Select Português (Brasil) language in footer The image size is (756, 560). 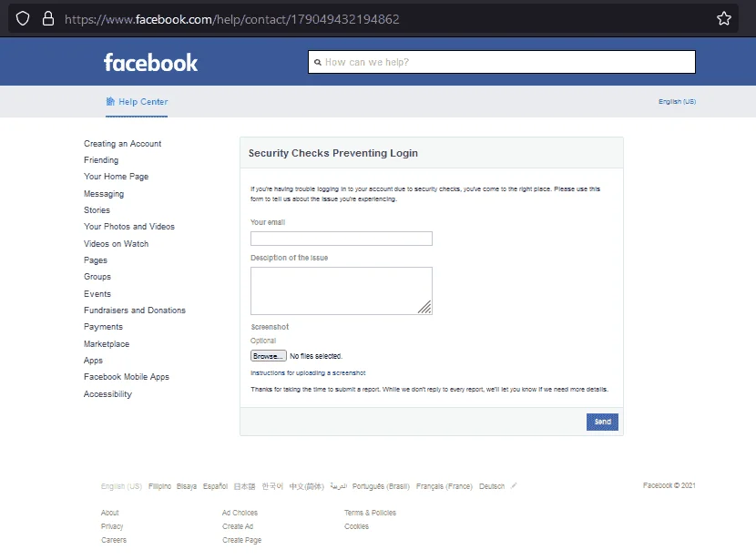coord(381,486)
